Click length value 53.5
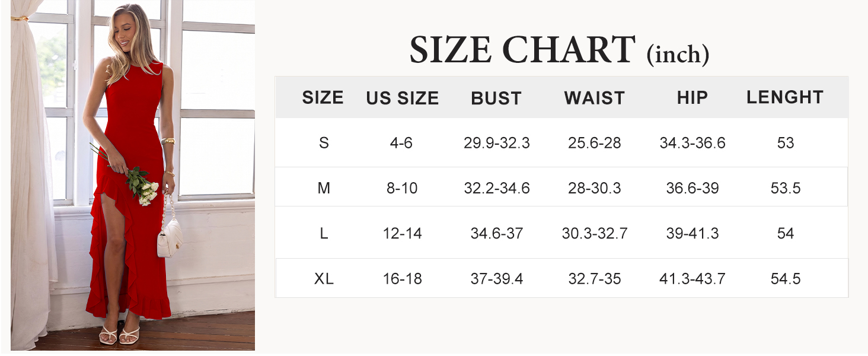This screenshot has width=868, height=356. [x=786, y=188]
